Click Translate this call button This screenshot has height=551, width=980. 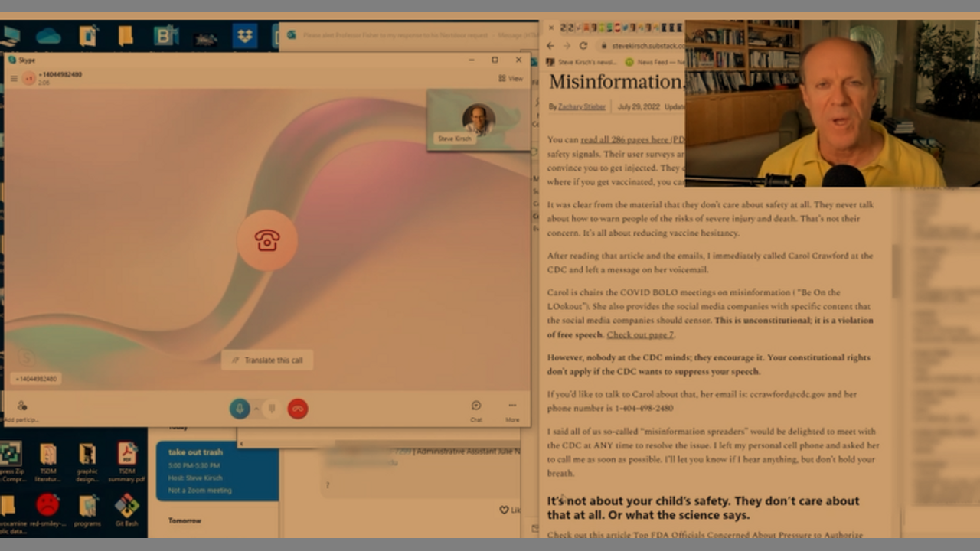point(267,360)
